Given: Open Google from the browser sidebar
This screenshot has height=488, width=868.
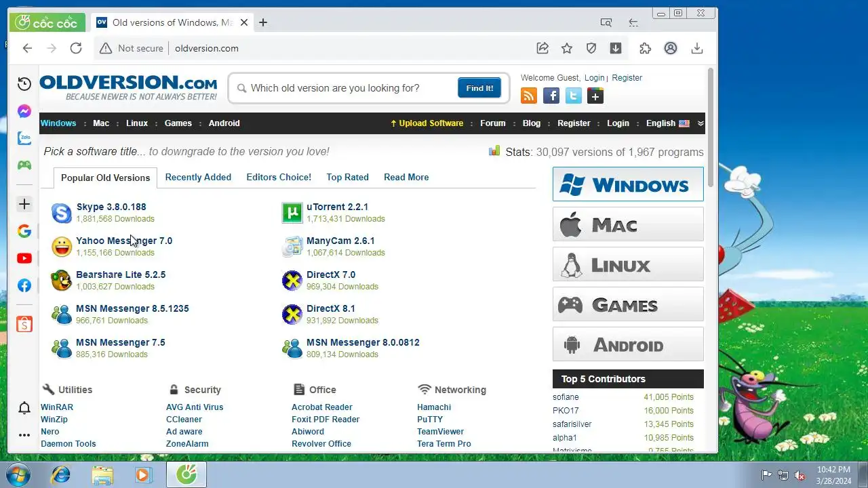Looking at the screenshot, I should [x=24, y=231].
